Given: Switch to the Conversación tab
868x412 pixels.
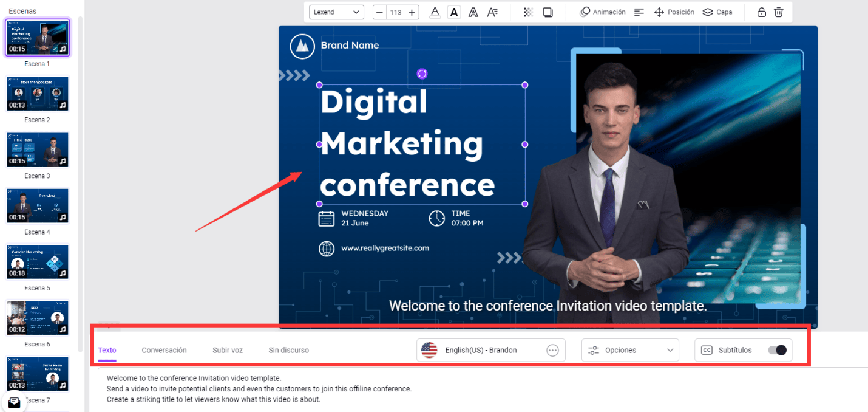Looking at the screenshot, I should tap(164, 350).
